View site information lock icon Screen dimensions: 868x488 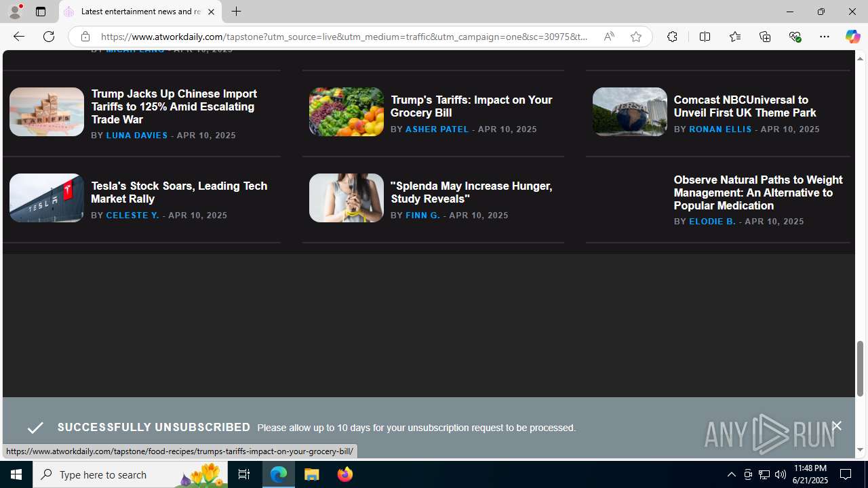click(x=85, y=37)
